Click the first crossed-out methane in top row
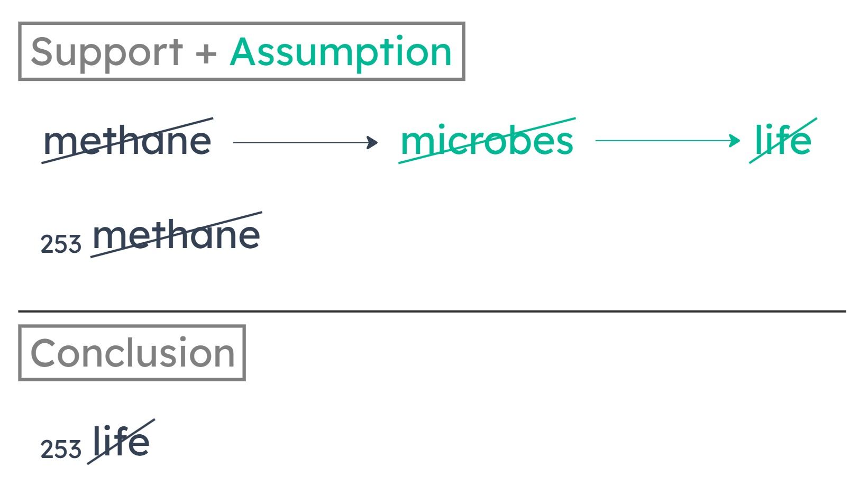The image size is (868, 503). pyautogui.click(x=127, y=141)
